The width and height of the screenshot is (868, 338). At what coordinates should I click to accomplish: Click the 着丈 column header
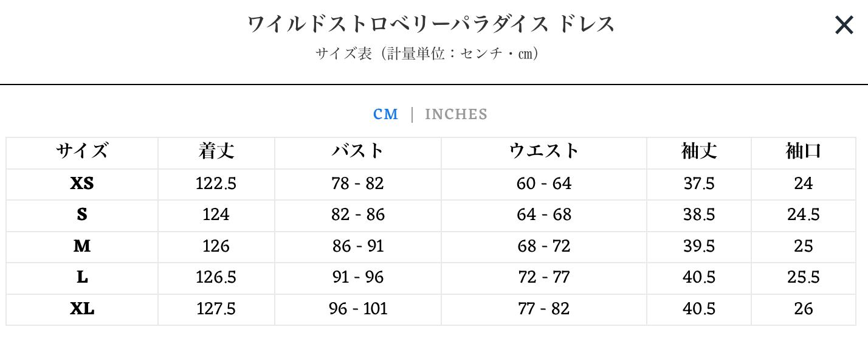216,151
